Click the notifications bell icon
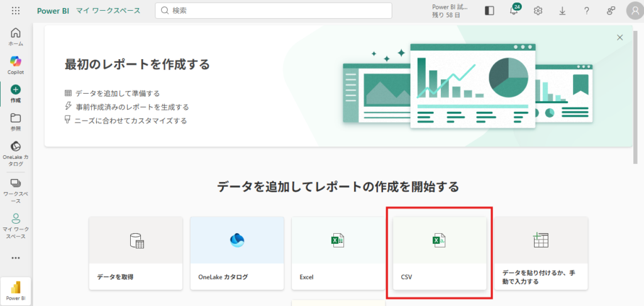Screen dimensions: 644x306 click(513, 11)
